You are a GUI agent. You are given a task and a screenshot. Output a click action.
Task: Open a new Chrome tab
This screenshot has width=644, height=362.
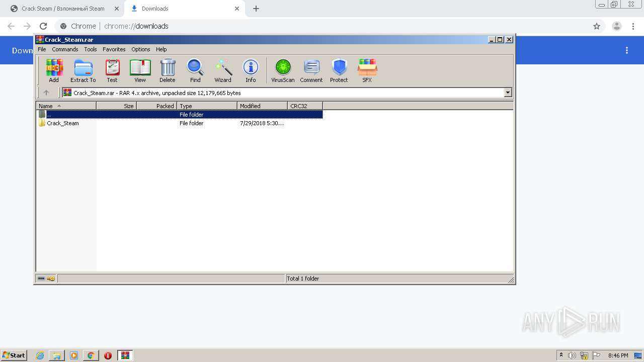pyautogui.click(x=256, y=9)
